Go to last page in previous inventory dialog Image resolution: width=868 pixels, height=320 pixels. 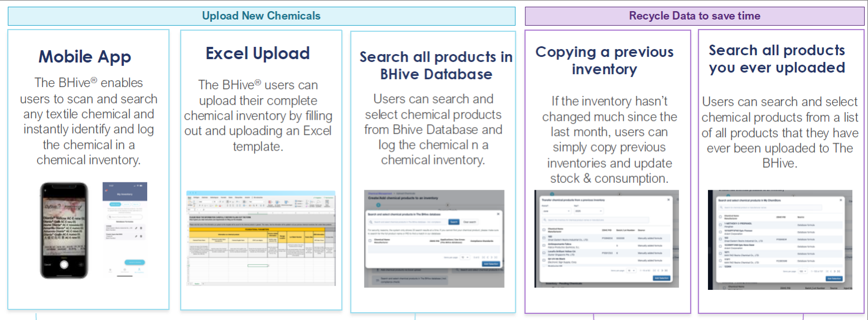click(x=666, y=270)
